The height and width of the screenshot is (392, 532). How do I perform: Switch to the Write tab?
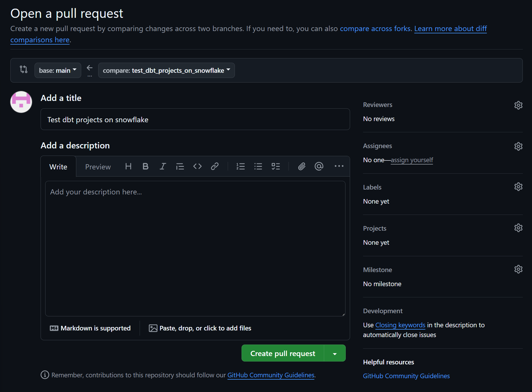tap(58, 167)
